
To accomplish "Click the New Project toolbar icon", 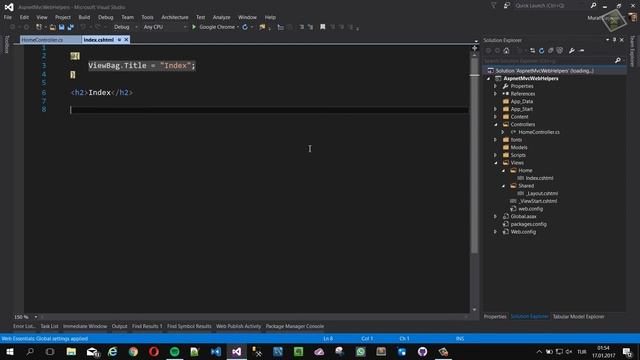I will click(39, 27).
